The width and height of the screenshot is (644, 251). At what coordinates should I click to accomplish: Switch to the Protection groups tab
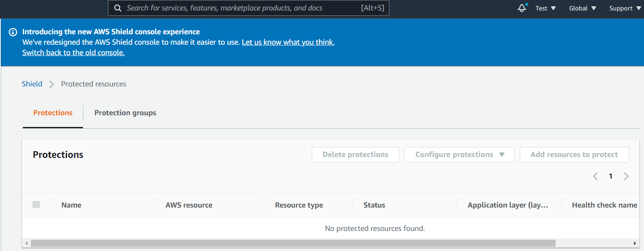125,113
